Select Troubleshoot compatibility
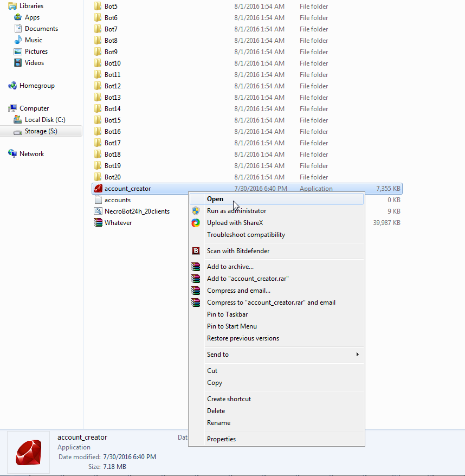This screenshot has width=465, height=476. click(276, 235)
